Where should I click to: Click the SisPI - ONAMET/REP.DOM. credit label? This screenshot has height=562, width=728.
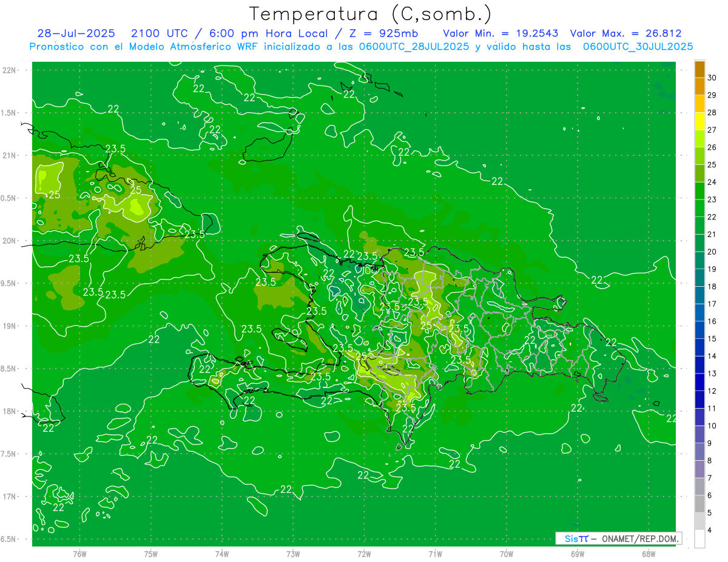(x=618, y=538)
